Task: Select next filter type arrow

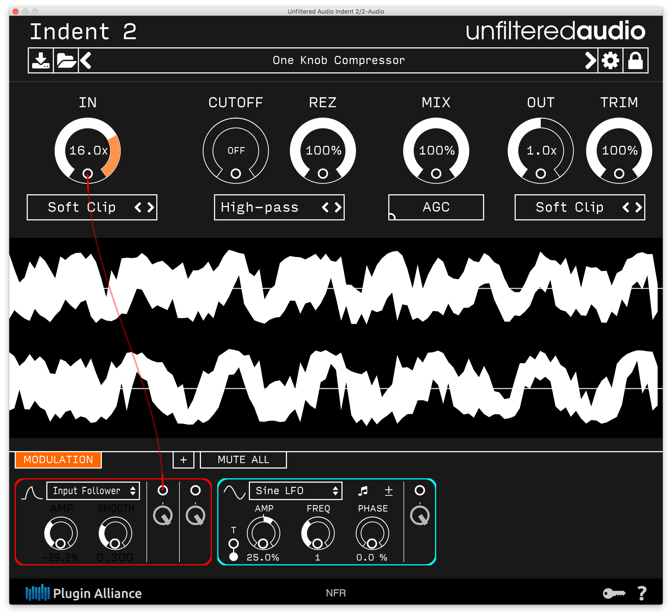Action: 338,207
